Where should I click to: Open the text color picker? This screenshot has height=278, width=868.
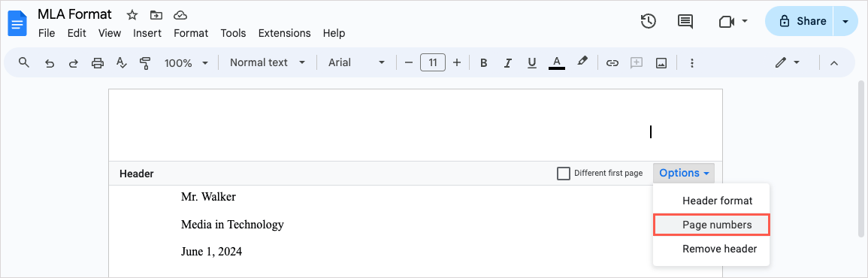557,62
